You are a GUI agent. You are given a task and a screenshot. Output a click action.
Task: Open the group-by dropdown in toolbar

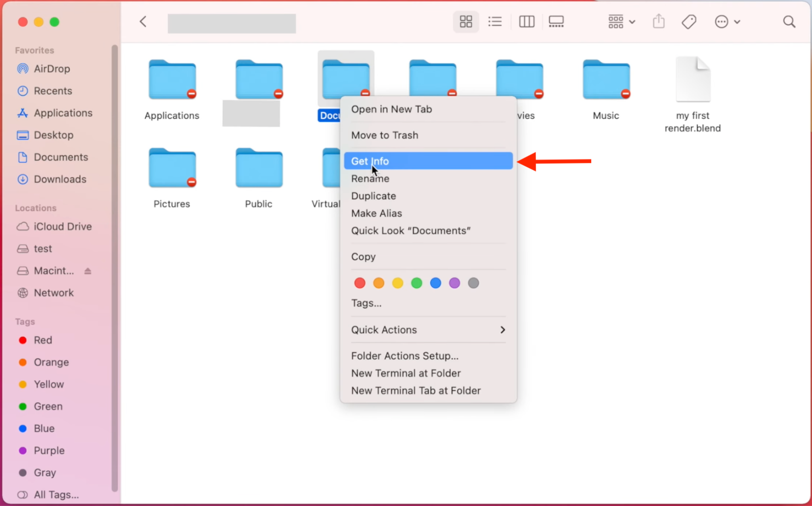click(x=621, y=22)
